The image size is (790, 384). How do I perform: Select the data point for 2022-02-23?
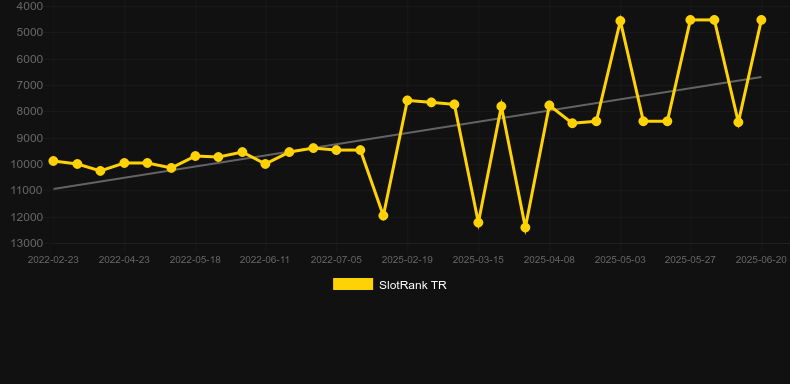click(x=53, y=161)
